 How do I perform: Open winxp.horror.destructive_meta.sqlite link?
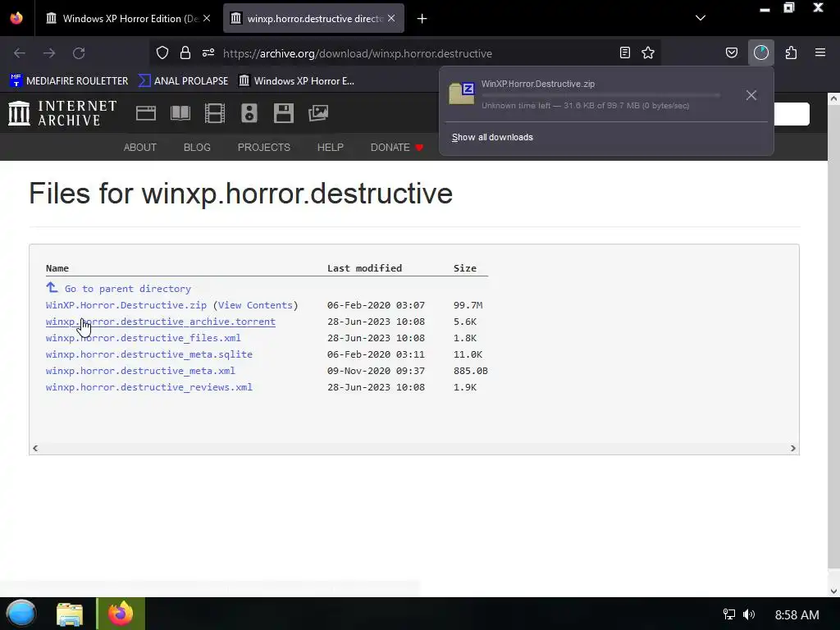149,354
